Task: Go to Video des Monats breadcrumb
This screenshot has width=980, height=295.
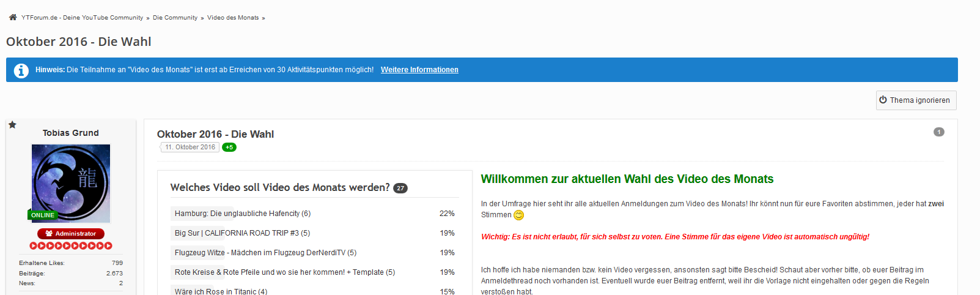Action: coord(233,18)
